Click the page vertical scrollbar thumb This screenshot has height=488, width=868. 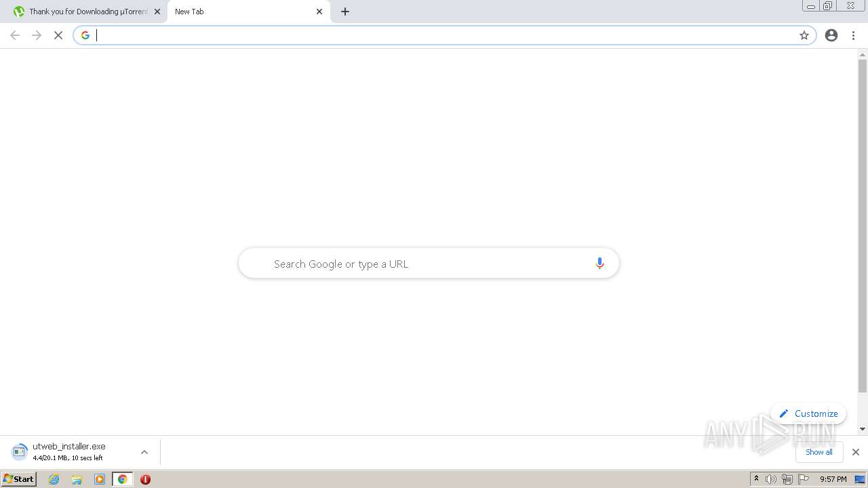[863, 226]
